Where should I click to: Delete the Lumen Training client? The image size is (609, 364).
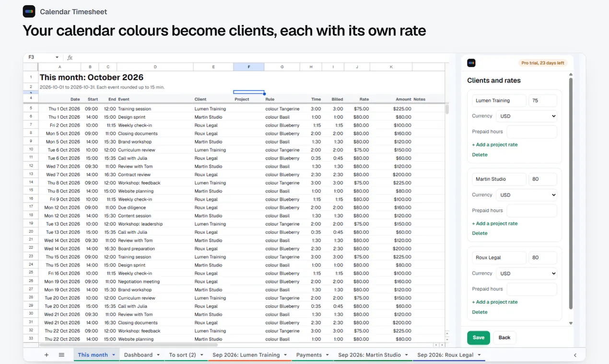(480, 155)
